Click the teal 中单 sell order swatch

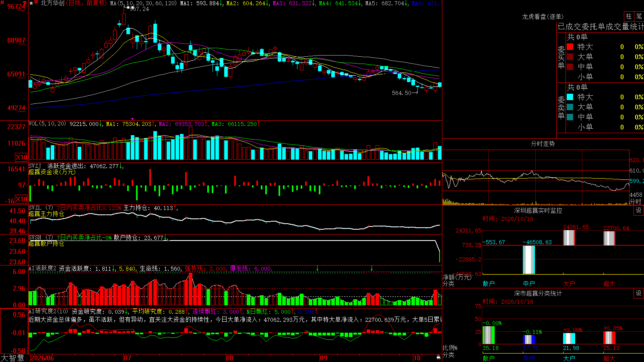(570, 117)
